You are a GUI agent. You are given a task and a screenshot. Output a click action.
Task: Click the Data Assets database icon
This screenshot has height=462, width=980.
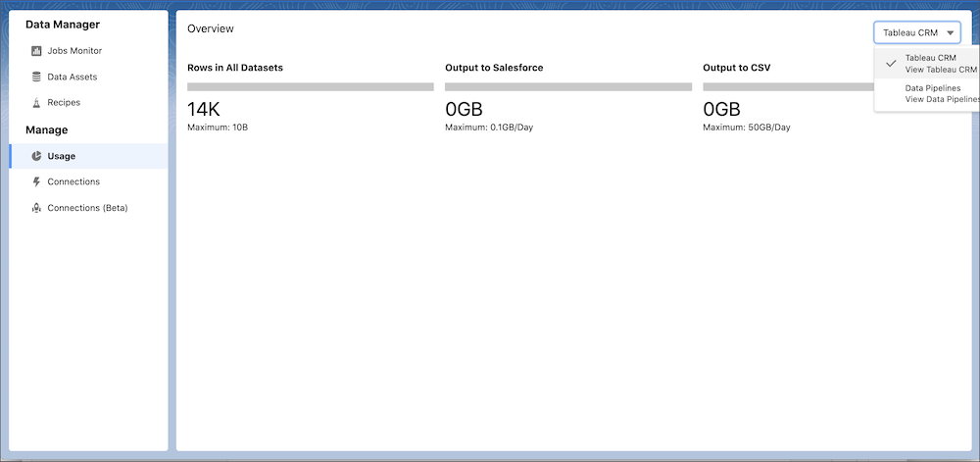pyautogui.click(x=36, y=77)
